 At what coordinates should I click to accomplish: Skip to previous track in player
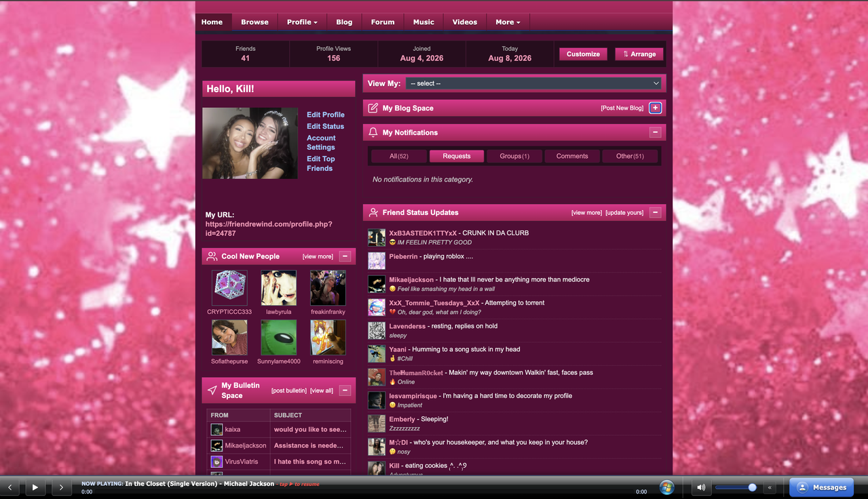click(x=10, y=487)
